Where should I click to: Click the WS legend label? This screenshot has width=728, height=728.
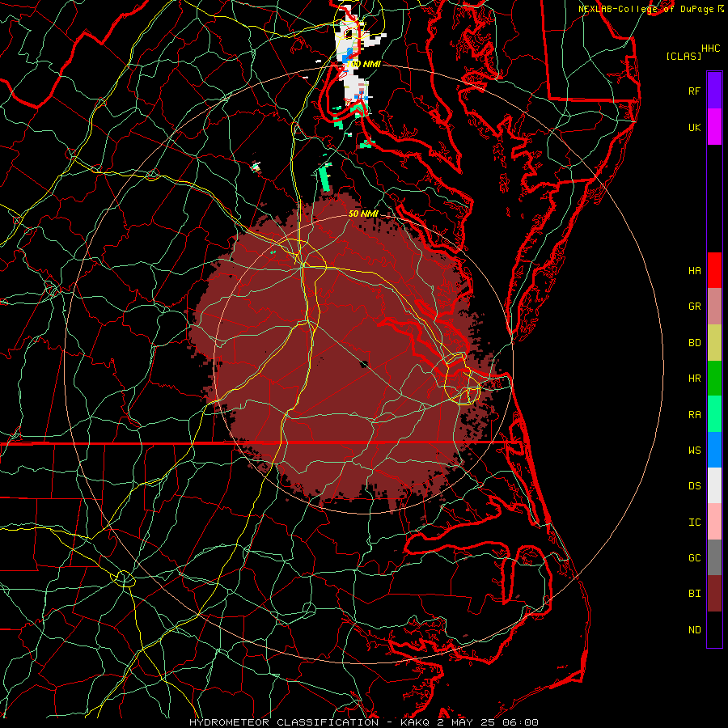[695, 450]
